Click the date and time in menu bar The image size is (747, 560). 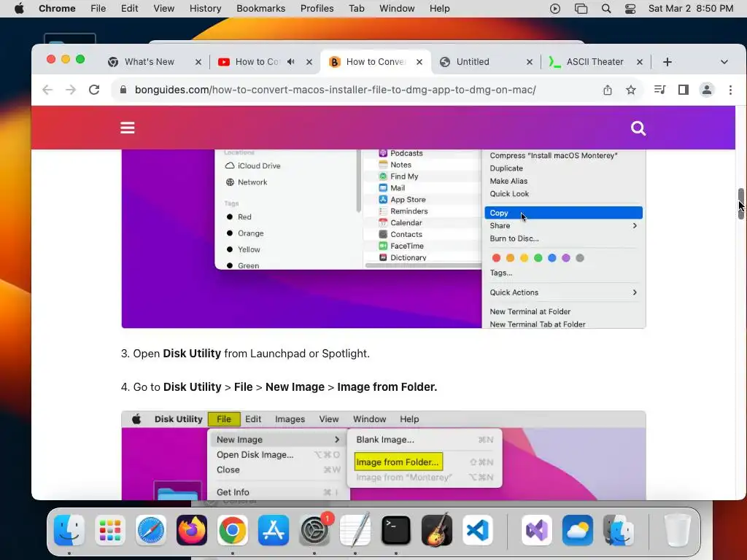click(690, 9)
